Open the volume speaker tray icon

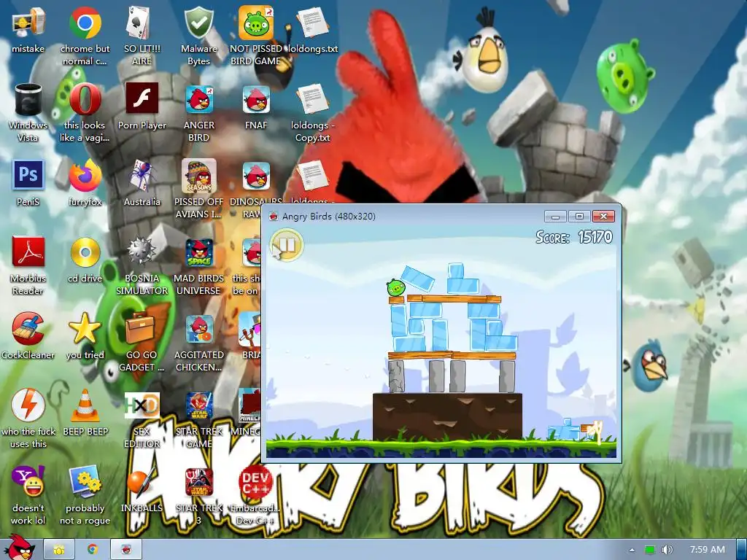[x=667, y=550]
